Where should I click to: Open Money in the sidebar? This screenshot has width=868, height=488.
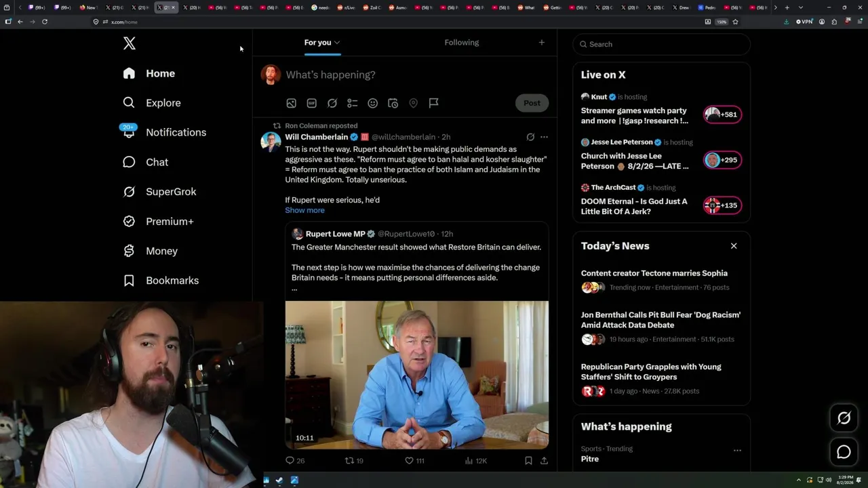[x=150, y=251]
